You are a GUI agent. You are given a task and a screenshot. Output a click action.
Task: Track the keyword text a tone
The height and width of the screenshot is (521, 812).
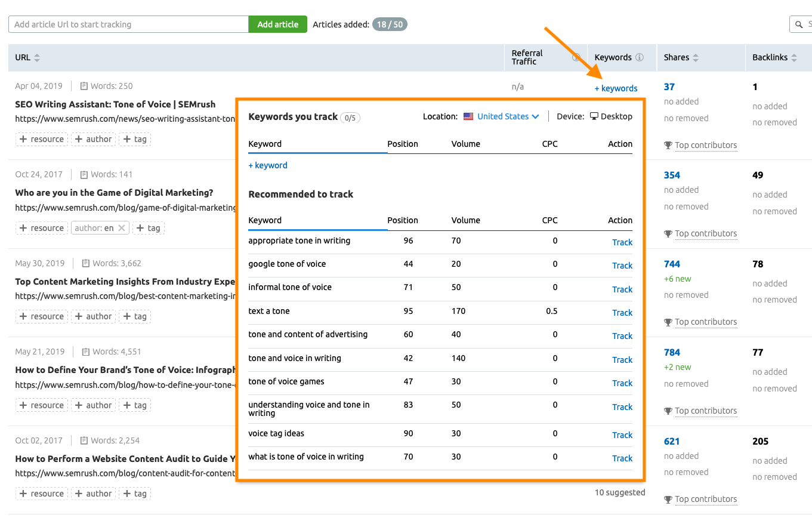622,312
